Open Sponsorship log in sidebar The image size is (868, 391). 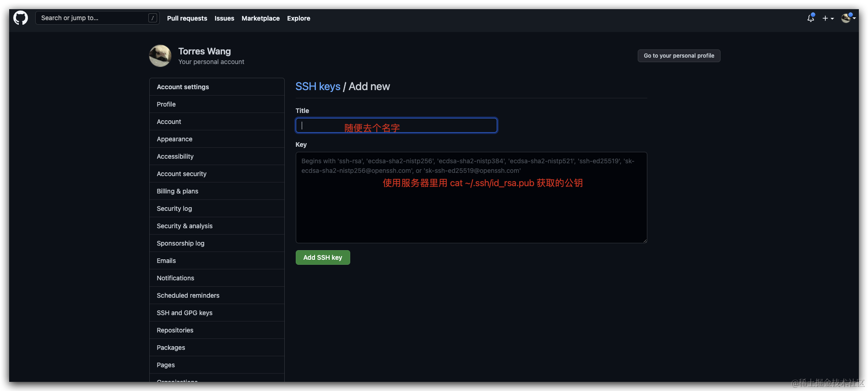click(217, 243)
